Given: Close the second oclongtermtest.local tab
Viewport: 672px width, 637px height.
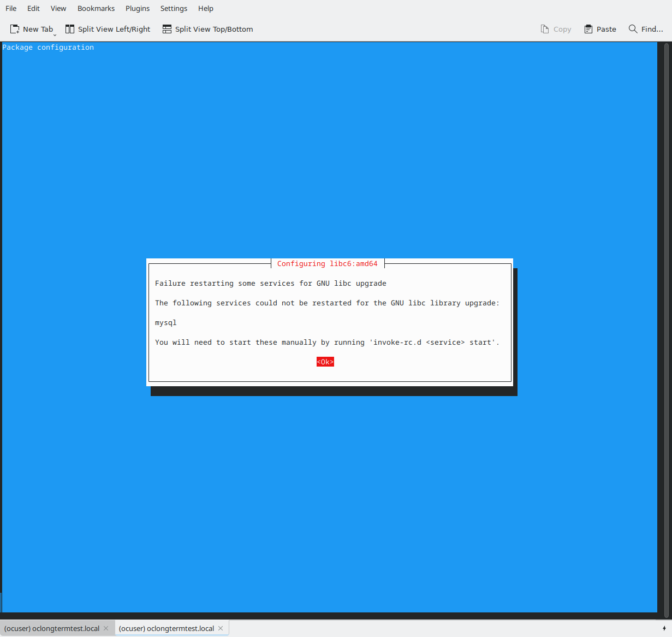Looking at the screenshot, I should coord(221,628).
